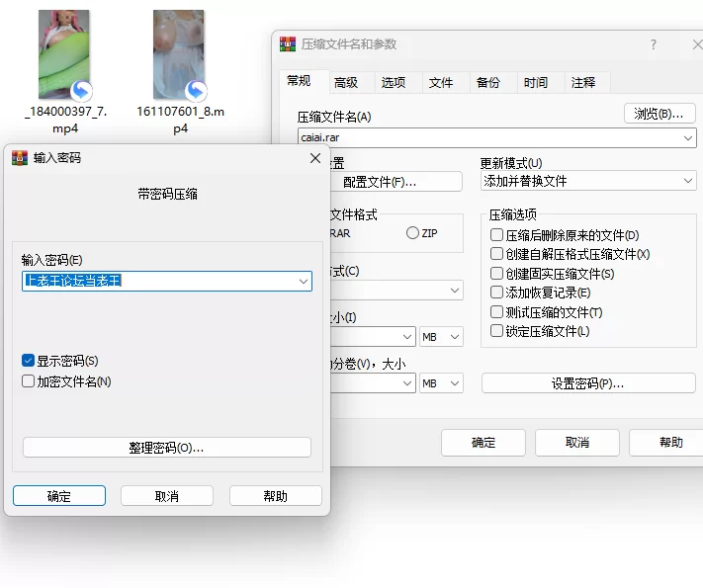Switch to the 文件 tab
This screenshot has width=703, height=588.
(441, 82)
